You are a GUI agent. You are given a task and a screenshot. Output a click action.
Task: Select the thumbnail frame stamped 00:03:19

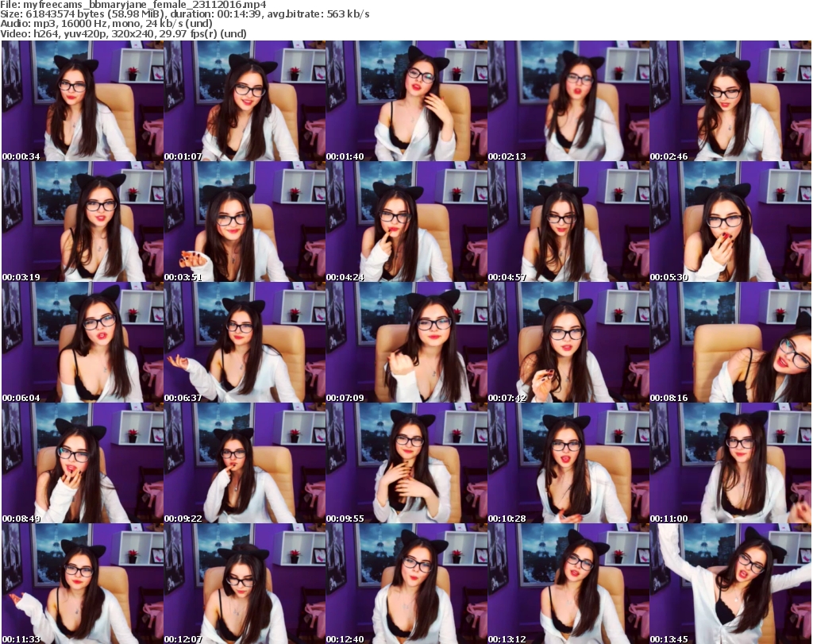(83, 222)
